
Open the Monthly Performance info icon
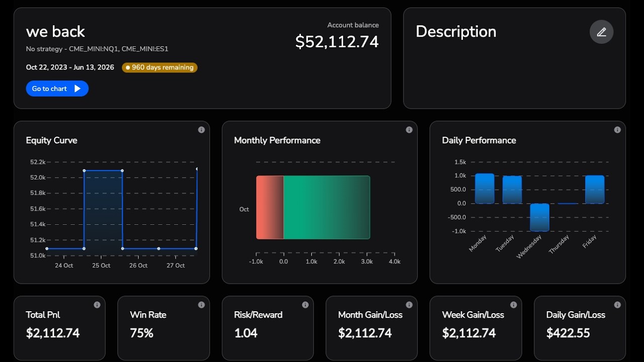(409, 130)
